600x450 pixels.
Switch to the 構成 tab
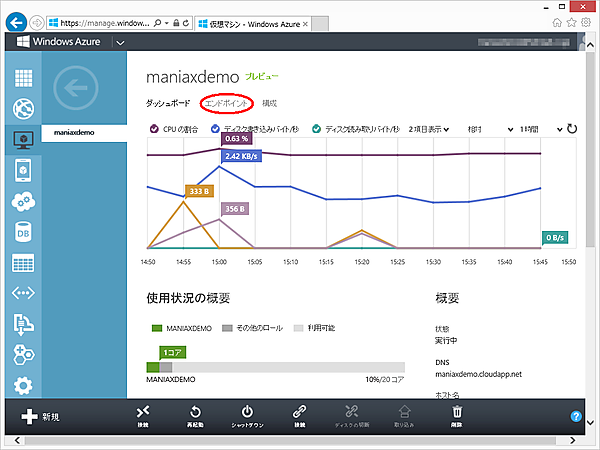point(270,103)
